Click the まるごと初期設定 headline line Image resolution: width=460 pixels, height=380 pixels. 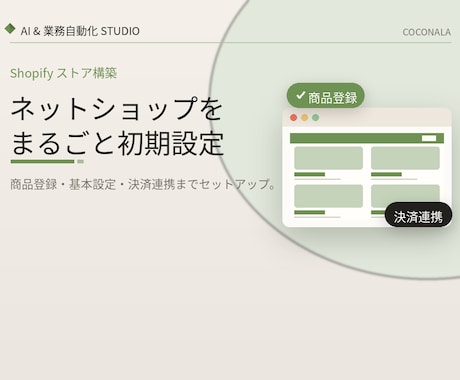click(117, 143)
